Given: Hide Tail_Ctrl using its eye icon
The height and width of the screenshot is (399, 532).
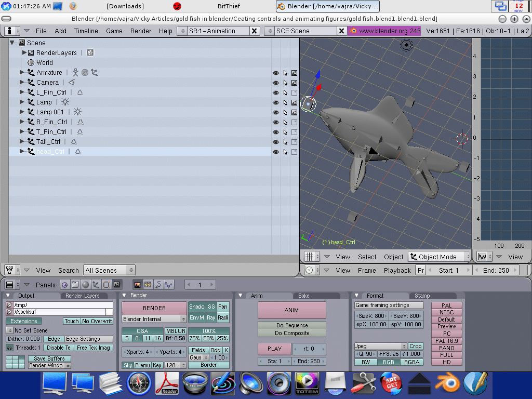Looking at the screenshot, I should point(276,142).
